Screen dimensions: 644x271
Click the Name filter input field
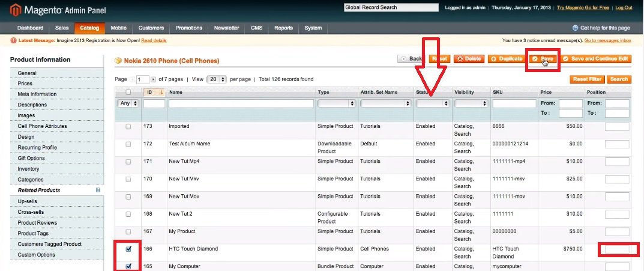(241, 103)
